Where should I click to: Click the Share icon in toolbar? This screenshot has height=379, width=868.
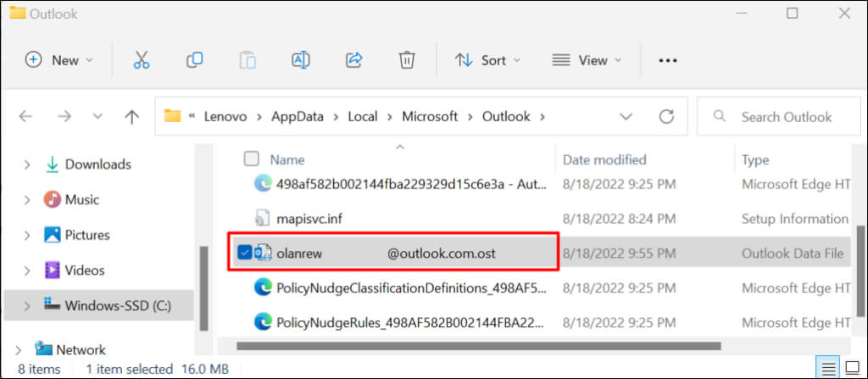pos(353,60)
